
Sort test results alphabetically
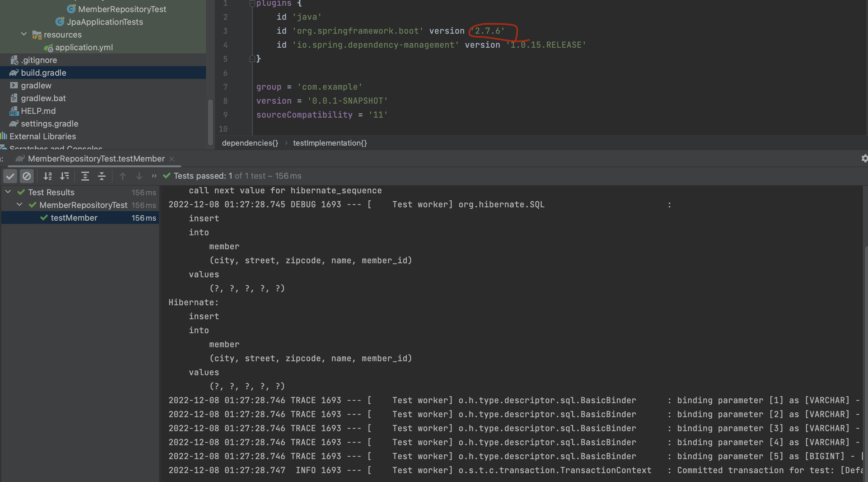point(47,176)
